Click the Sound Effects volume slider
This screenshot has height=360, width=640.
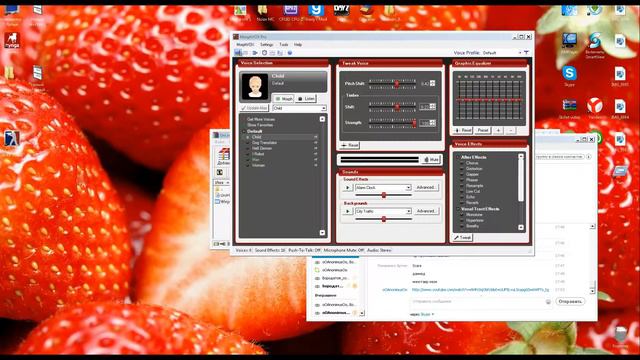click(384, 196)
